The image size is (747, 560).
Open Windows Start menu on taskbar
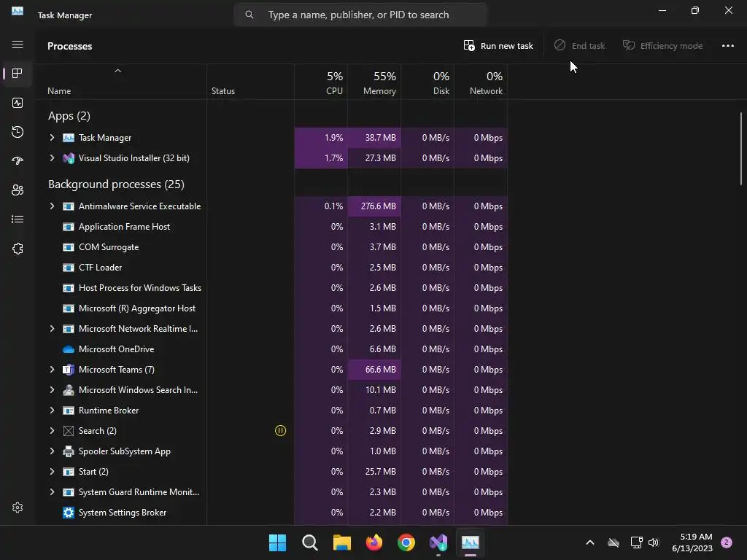pyautogui.click(x=277, y=542)
